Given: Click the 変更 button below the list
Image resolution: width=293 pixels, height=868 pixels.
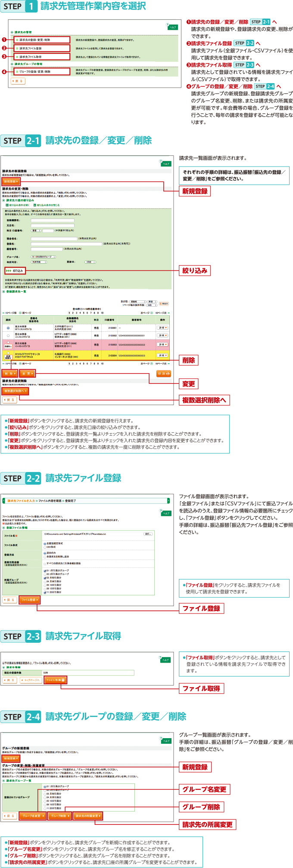Looking at the screenshot, I should 27,373.
